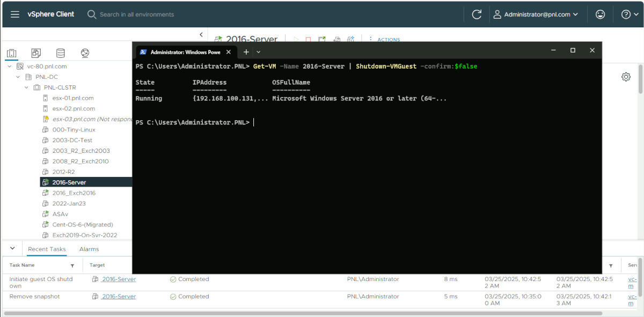Select 2008_R2_Exch2010 VM in tree
The image size is (644, 317).
click(x=80, y=161)
